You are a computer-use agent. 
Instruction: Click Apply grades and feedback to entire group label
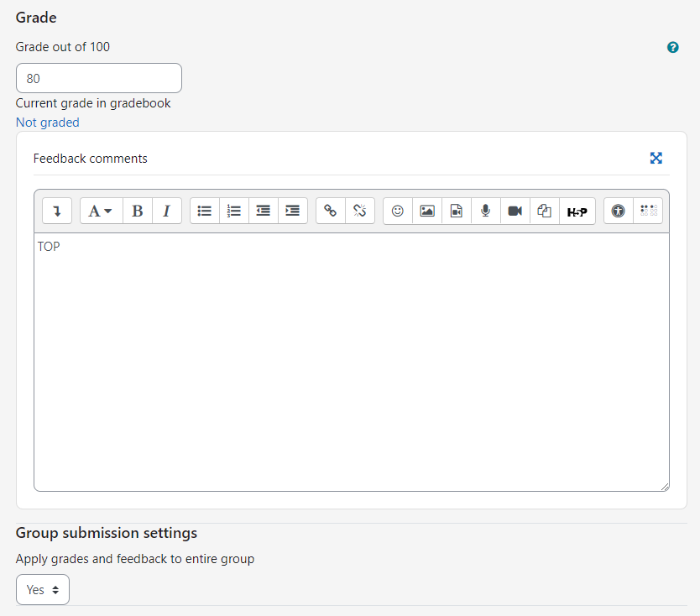[x=135, y=559]
